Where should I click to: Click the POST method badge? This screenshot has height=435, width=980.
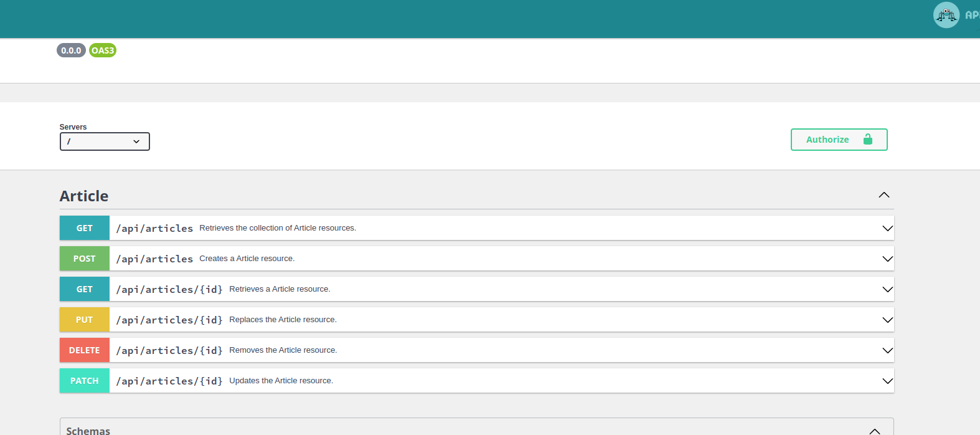point(85,259)
